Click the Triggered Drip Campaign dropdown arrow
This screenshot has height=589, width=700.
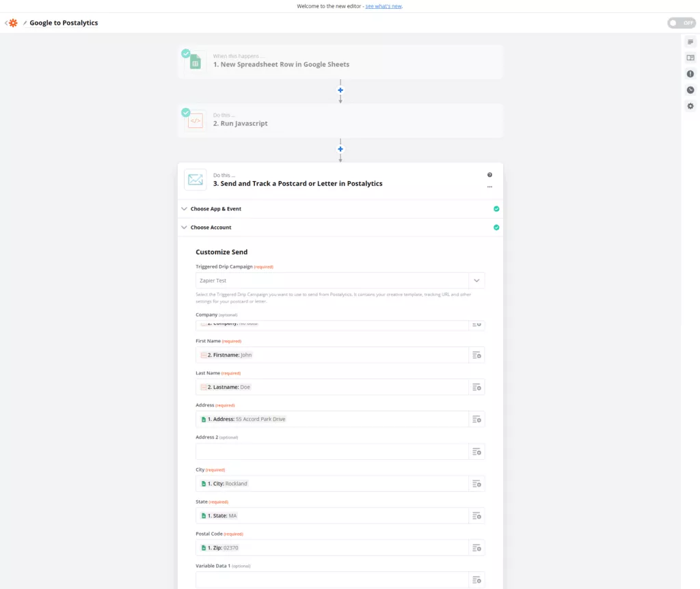[x=476, y=281]
